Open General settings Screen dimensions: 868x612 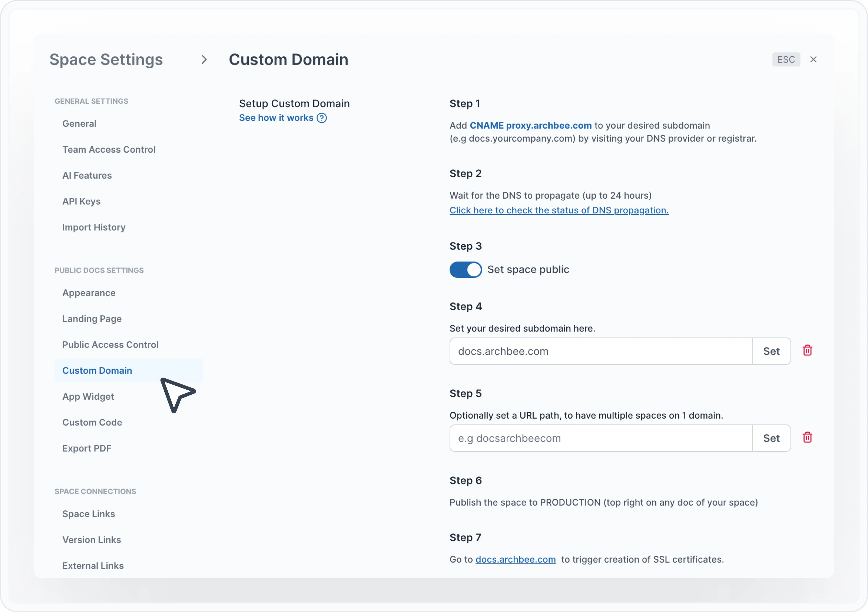[x=79, y=123]
